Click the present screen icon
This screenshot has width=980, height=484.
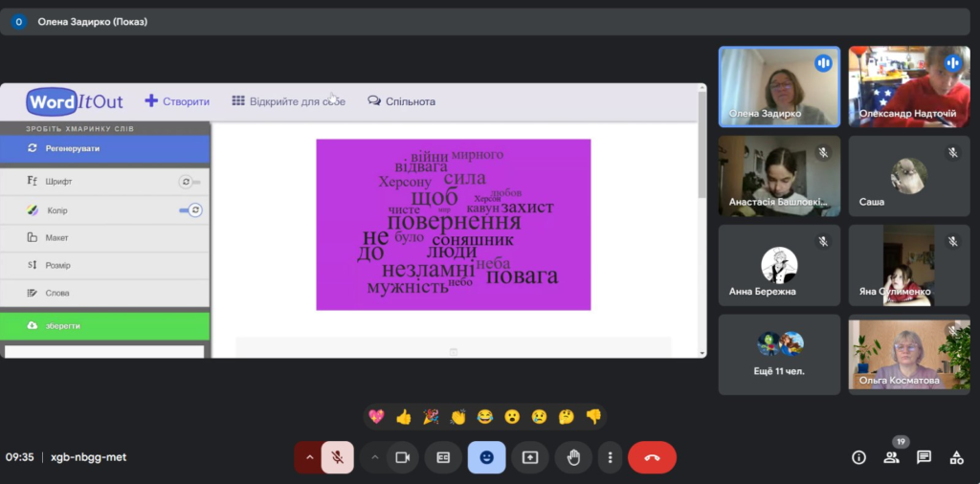pyautogui.click(x=530, y=457)
